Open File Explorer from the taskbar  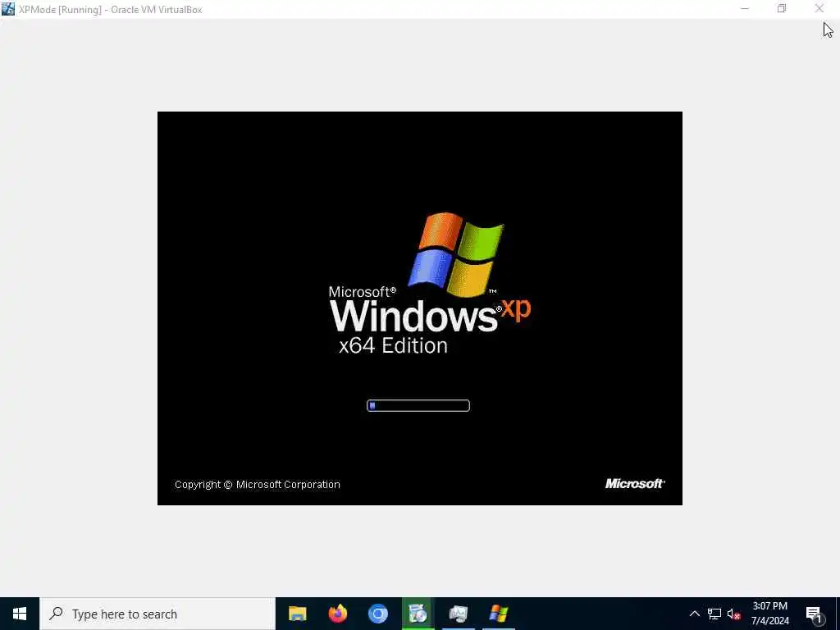click(x=297, y=614)
